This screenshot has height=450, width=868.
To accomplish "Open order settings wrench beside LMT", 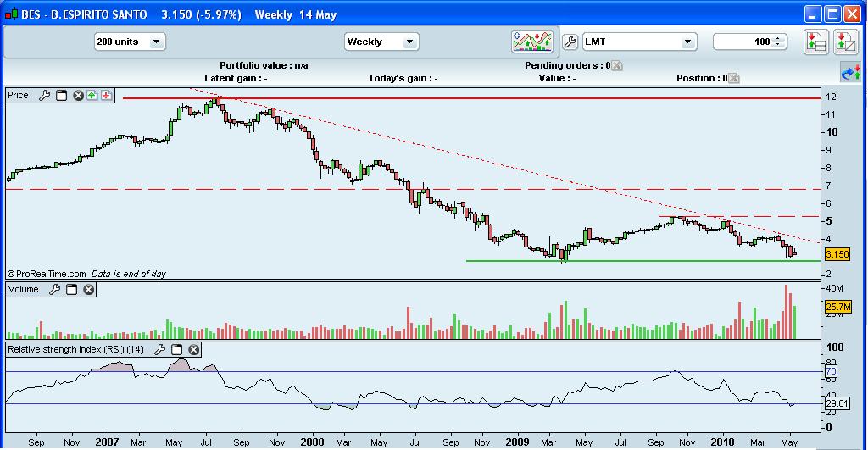I will pyautogui.click(x=570, y=42).
